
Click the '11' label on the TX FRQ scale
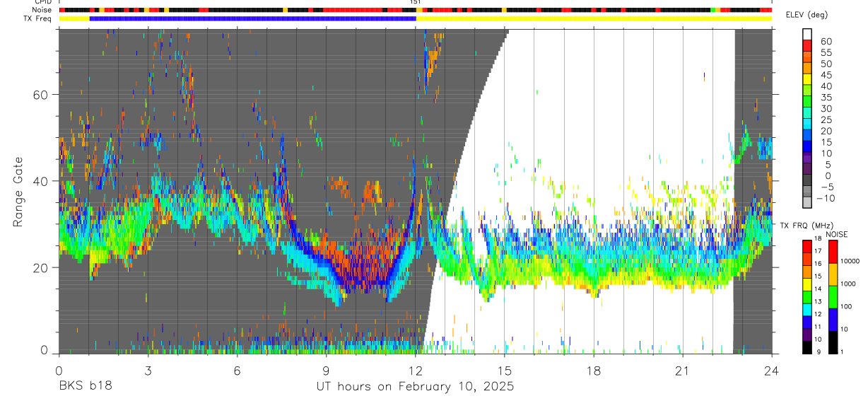(x=819, y=327)
